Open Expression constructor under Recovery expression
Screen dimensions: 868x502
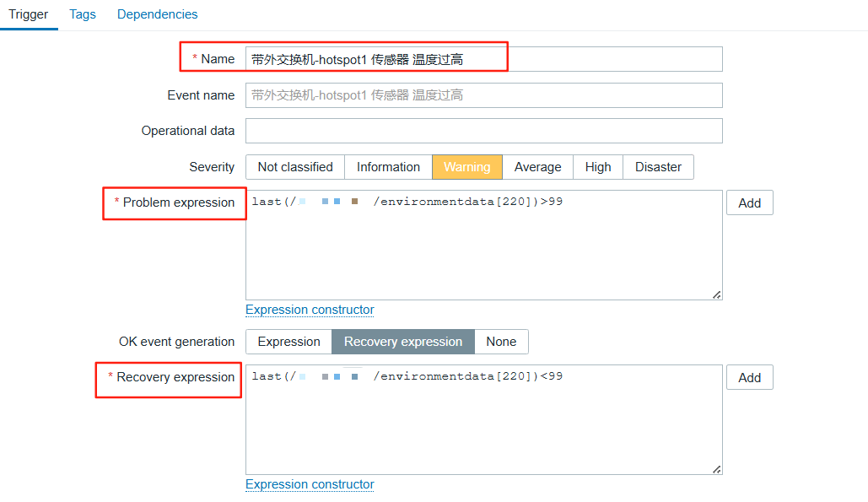[x=310, y=484]
